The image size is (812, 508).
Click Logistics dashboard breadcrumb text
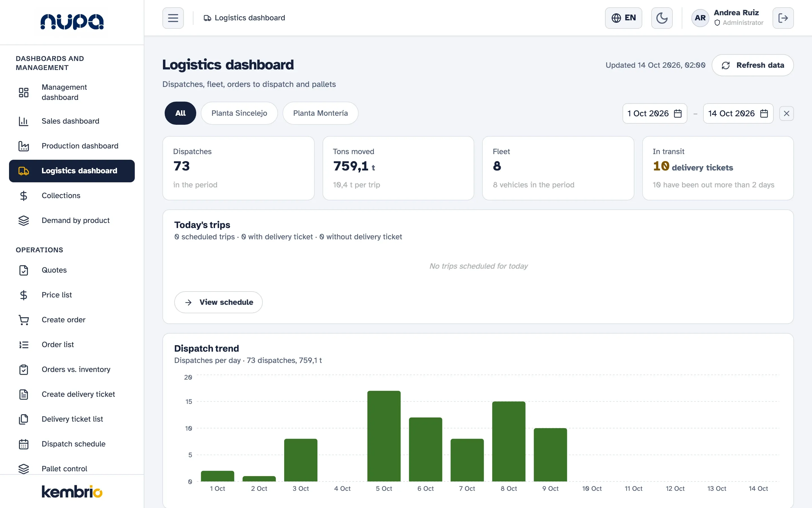(x=250, y=18)
